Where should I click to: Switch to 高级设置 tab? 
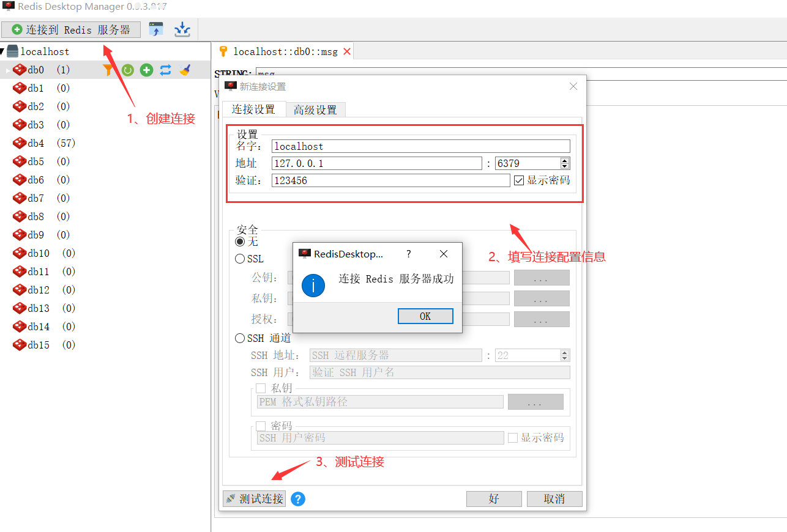click(315, 110)
